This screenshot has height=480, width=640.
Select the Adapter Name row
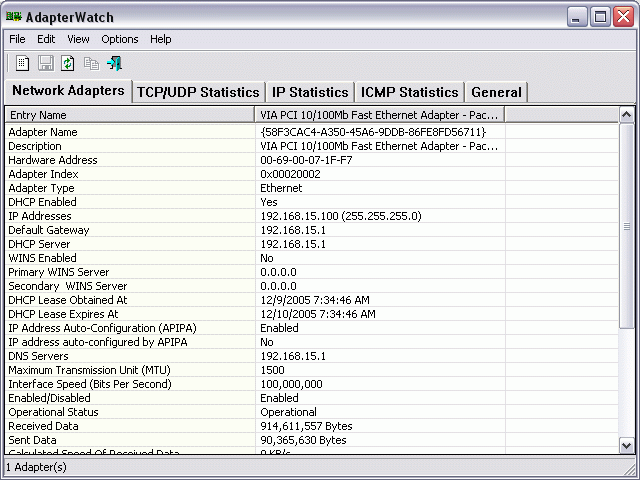coord(312,132)
